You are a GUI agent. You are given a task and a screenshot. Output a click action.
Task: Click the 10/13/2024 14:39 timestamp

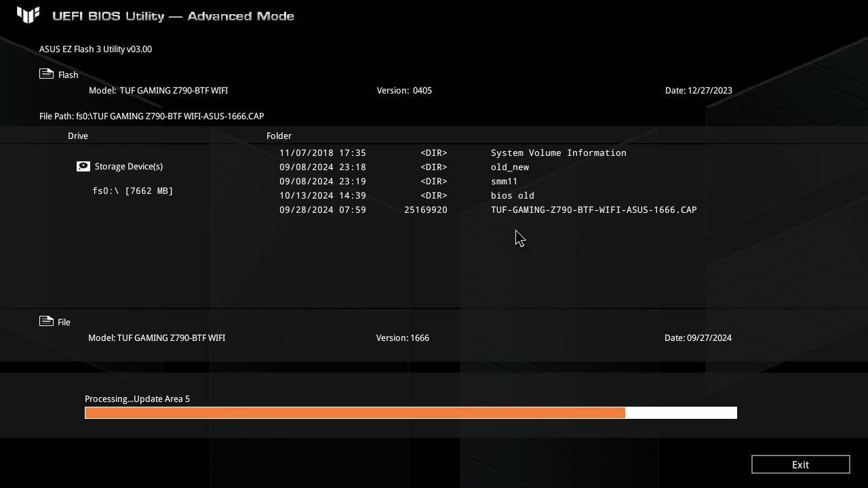coord(323,195)
